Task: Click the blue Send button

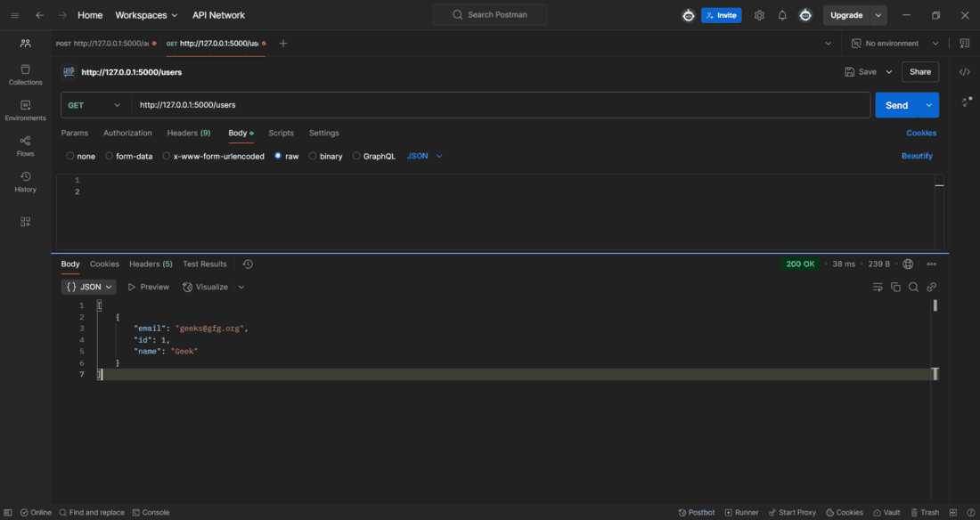Action: pos(896,105)
